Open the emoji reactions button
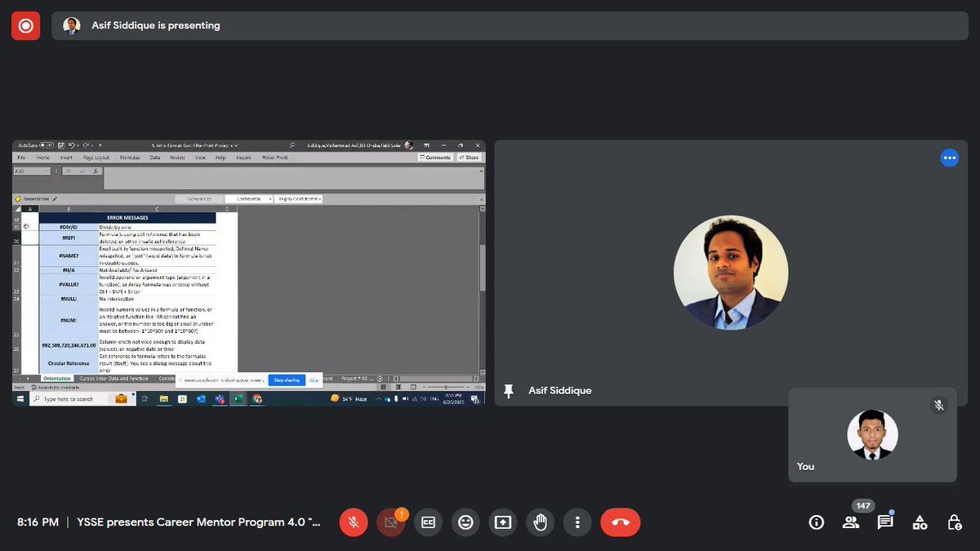Image resolution: width=980 pixels, height=551 pixels. [x=465, y=522]
